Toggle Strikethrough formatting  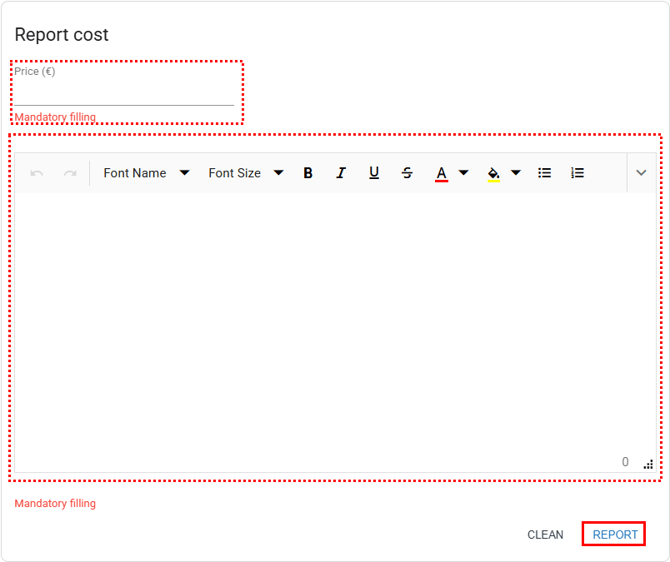[x=407, y=173]
